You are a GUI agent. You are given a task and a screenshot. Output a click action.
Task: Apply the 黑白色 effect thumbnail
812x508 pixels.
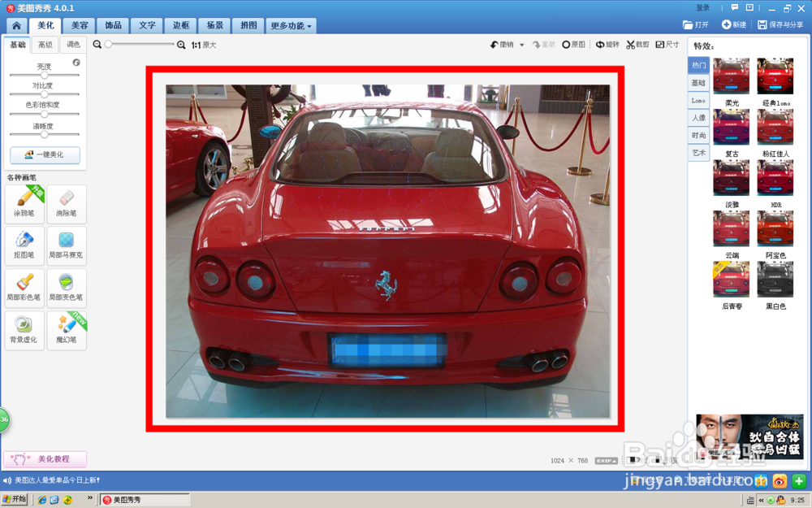(x=775, y=280)
